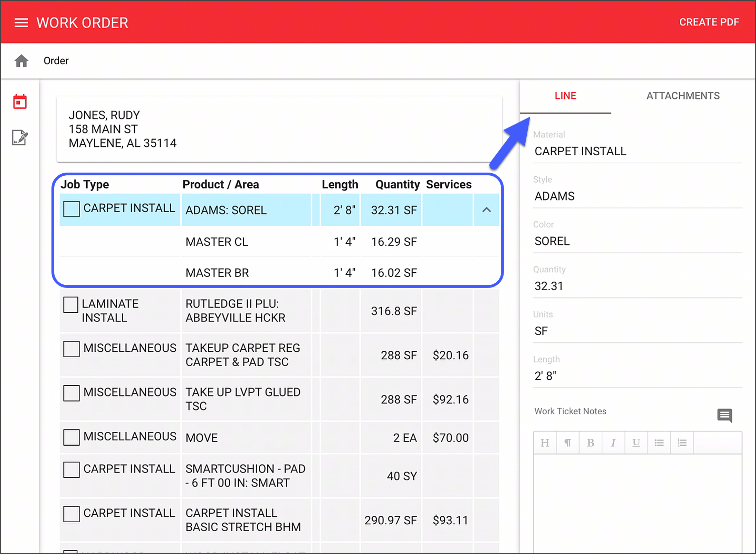Insert a numbered list in notes editor
Image resolution: width=756 pixels, height=554 pixels.
tap(682, 443)
